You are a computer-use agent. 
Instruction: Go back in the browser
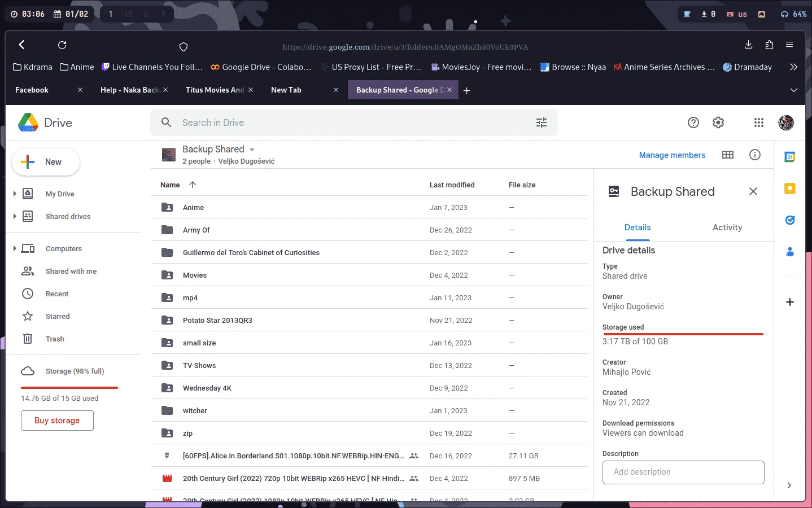click(22, 45)
